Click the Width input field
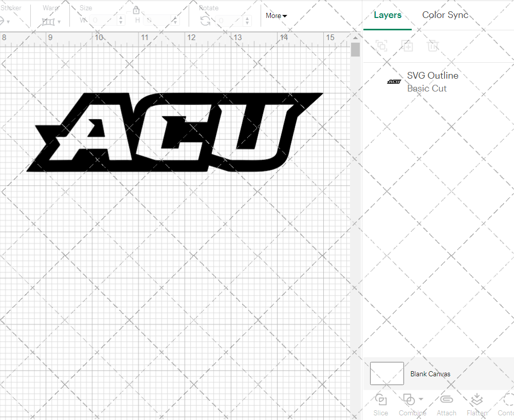 pos(103,19)
